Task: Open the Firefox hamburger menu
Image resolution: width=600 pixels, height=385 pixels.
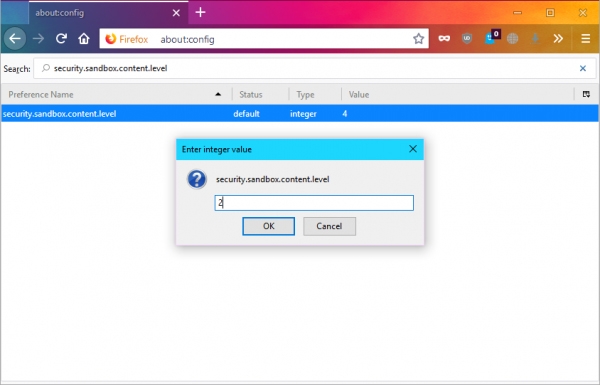Action: (x=585, y=39)
